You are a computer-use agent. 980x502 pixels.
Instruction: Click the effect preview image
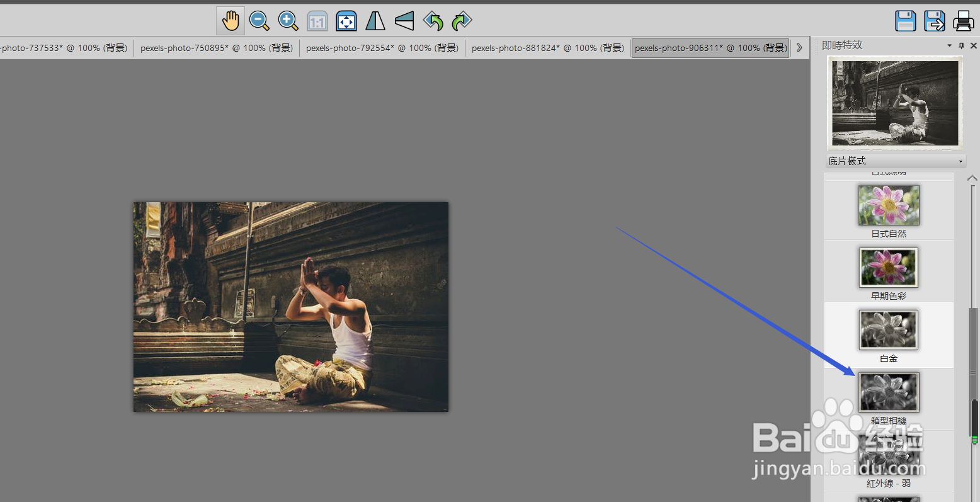pos(895,103)
